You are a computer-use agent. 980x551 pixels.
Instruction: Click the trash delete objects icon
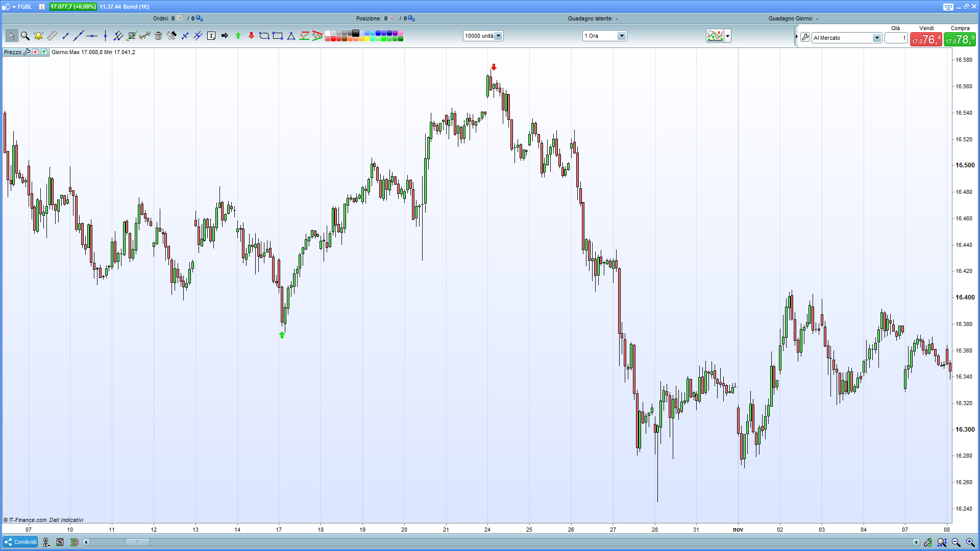tap(158, 36)
